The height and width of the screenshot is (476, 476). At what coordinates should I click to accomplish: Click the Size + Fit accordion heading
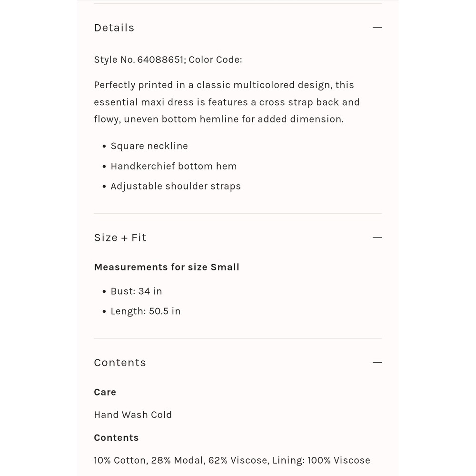[120, 238]
